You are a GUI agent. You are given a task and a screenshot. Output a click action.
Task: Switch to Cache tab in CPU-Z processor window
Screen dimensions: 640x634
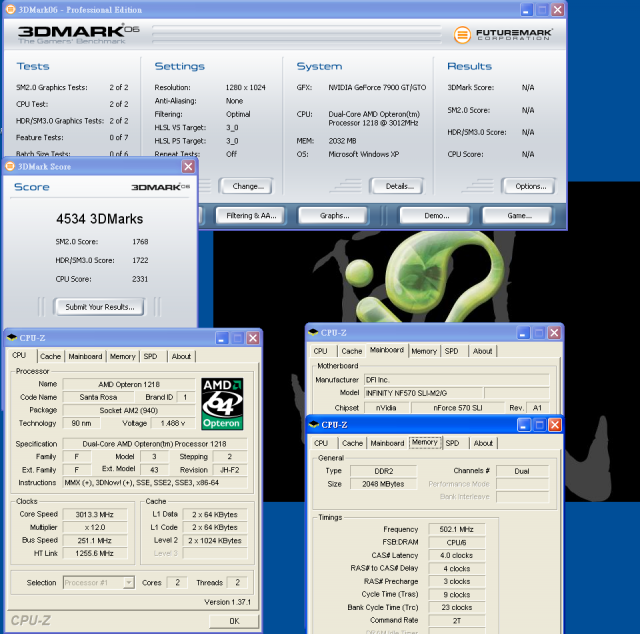[x=50, y=356]
